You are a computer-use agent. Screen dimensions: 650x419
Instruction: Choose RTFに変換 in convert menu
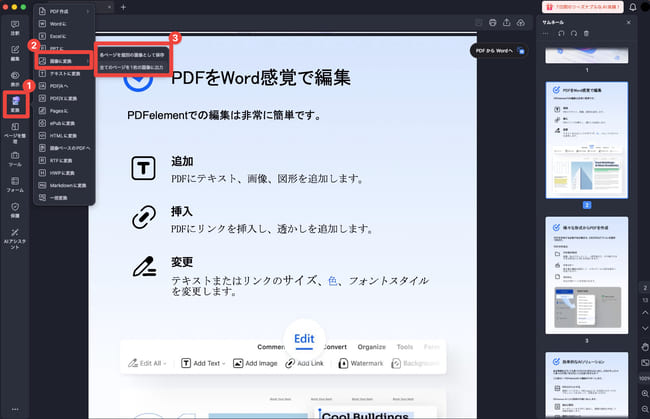pyautogui.click(x=64, y=160)
